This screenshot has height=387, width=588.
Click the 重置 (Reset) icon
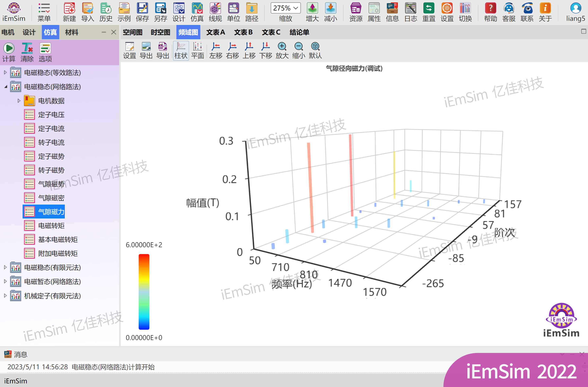[429, 12]
